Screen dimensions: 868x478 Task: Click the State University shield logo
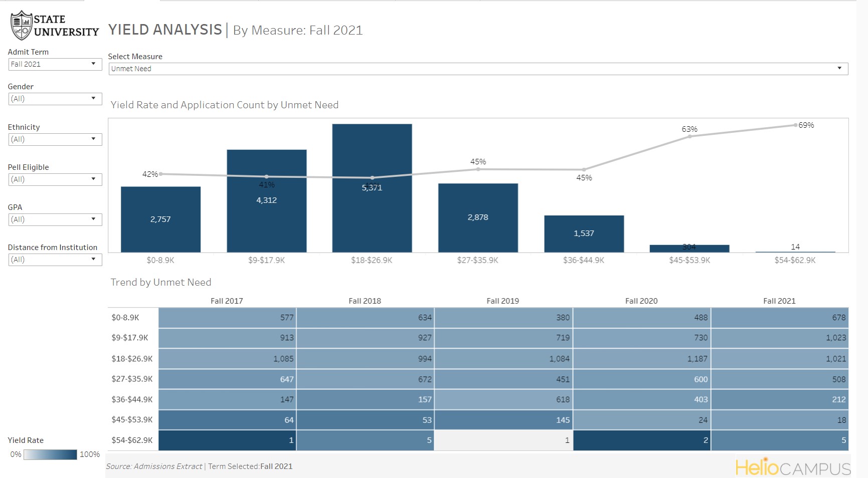(x=21, y=26)
